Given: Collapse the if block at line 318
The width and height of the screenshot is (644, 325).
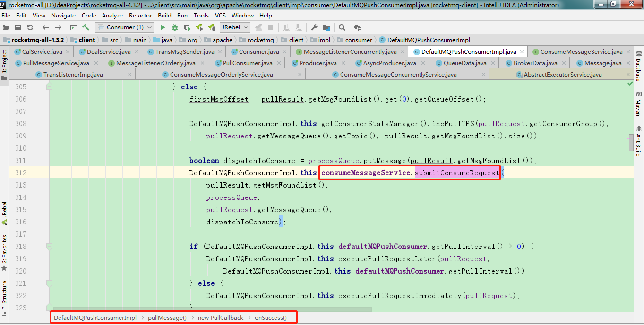Looking at the screenshot, I should (49, 246).
